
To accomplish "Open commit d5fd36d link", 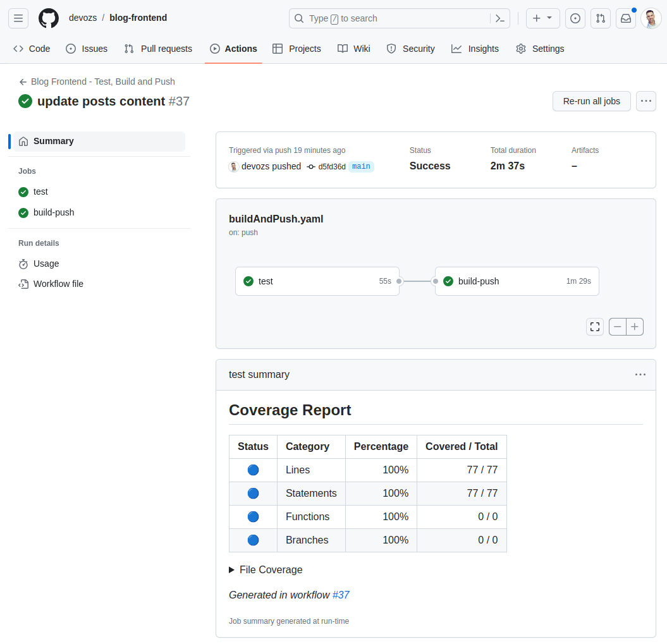I will 332,167.
